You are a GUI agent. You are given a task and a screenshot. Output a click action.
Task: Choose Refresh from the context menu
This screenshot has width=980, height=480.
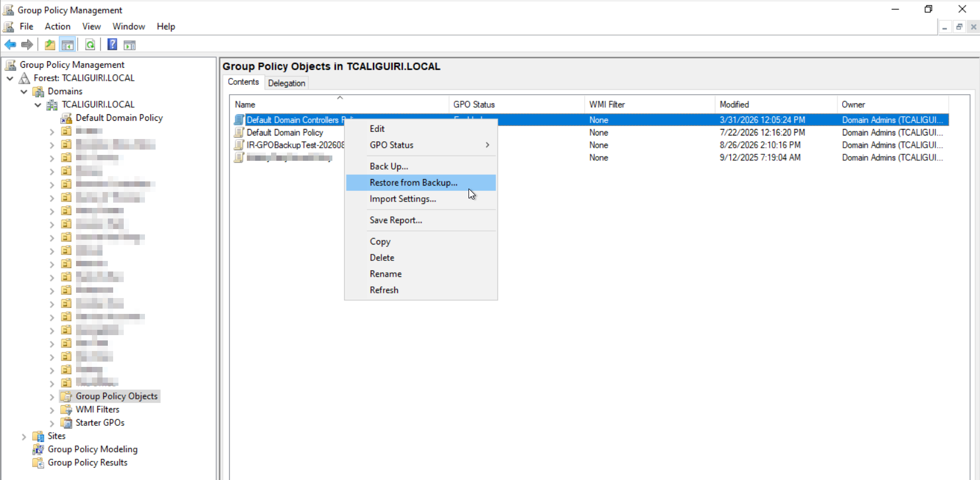(x=421, y=290)
